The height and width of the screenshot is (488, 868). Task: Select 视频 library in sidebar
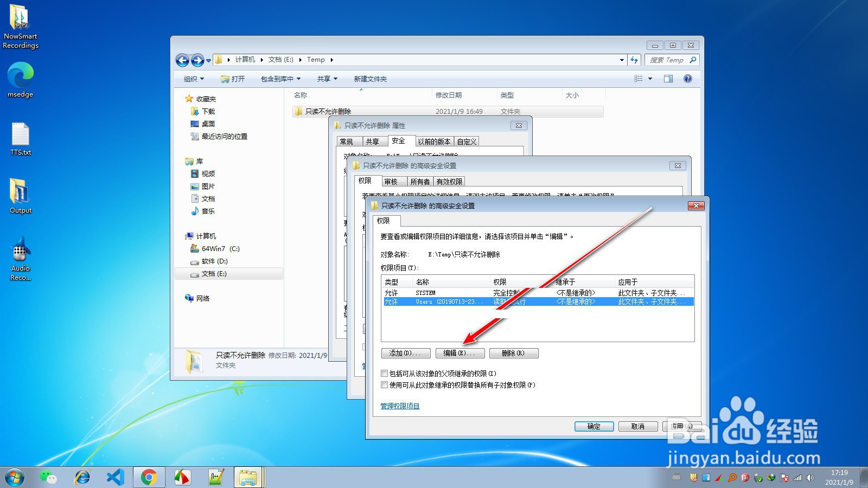pos(208,174)
